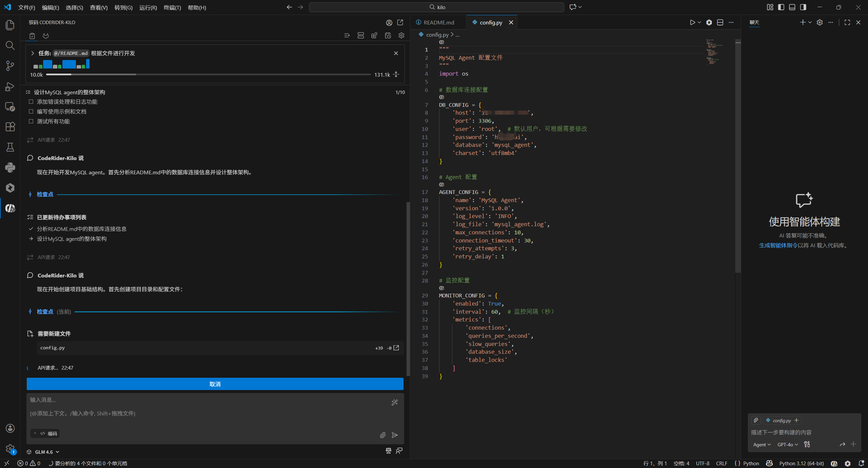Click the CodeRider-Kilo settings gear
The width and height of the screenshot is (868, 468).
(401, 36)
